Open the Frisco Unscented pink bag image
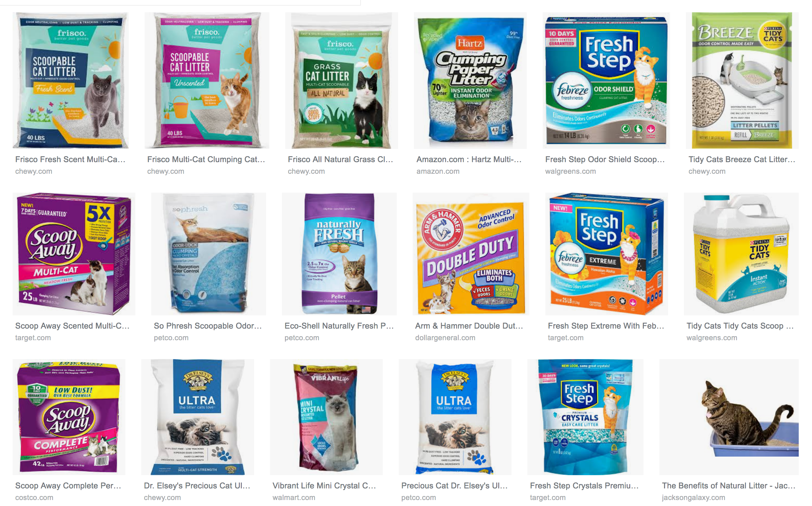This screenshot has width=812, height=506. [207, 80]
